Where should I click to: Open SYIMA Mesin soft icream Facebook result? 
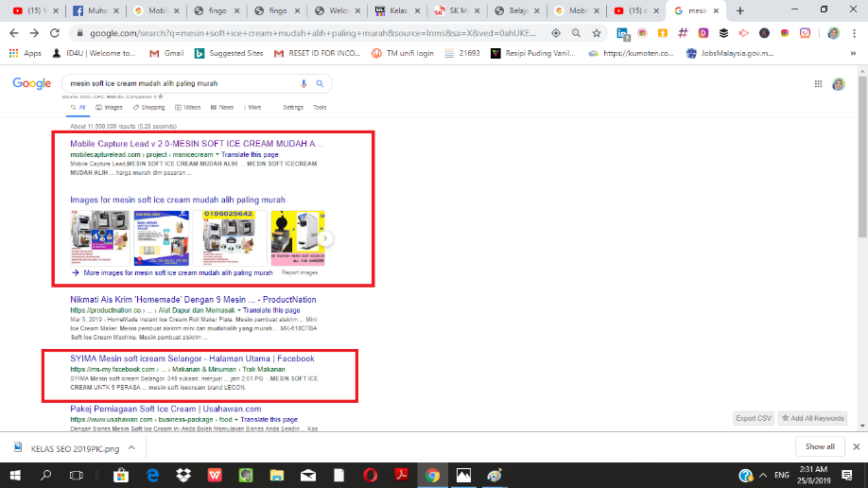click(x=192, y=359)
